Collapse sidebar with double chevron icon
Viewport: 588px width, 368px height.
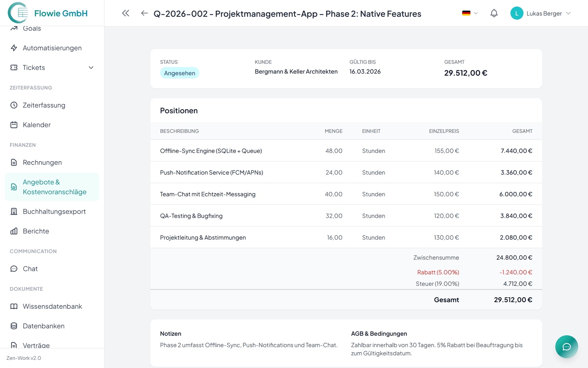126,13
